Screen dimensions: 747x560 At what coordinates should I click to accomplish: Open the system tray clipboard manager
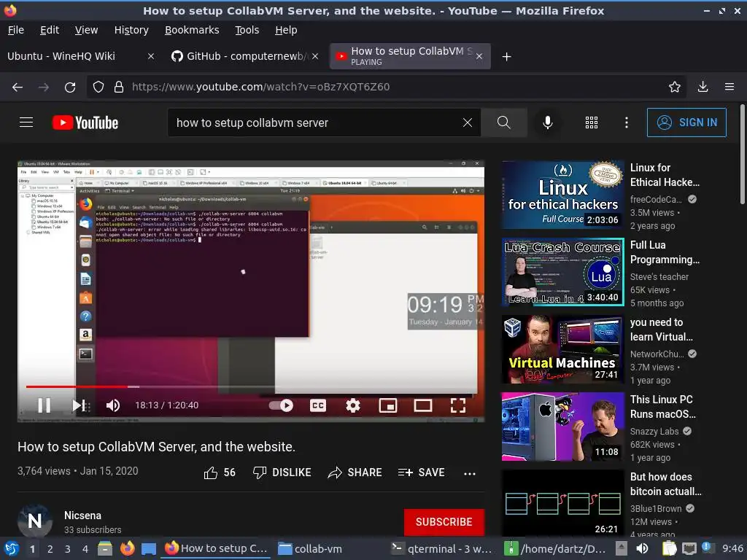click(x=670, y=549)
